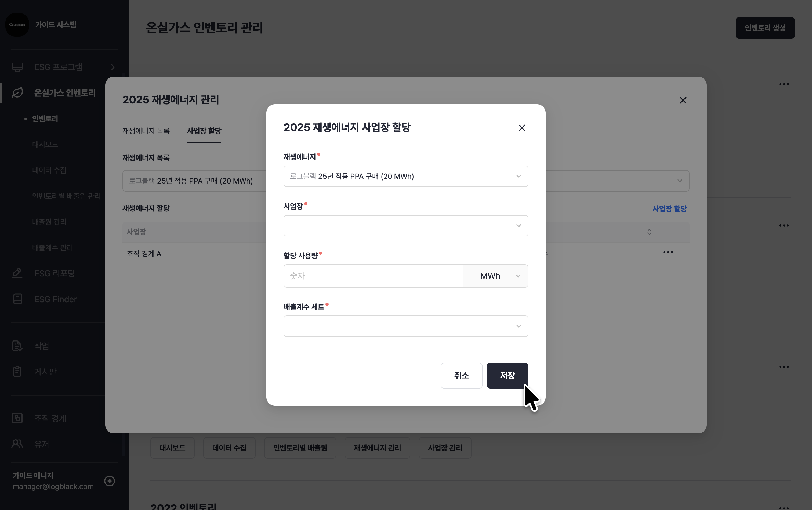812x510 pixels.
Task: Open the ESG 리포팅 pencil icon
Action: point(17,273)
